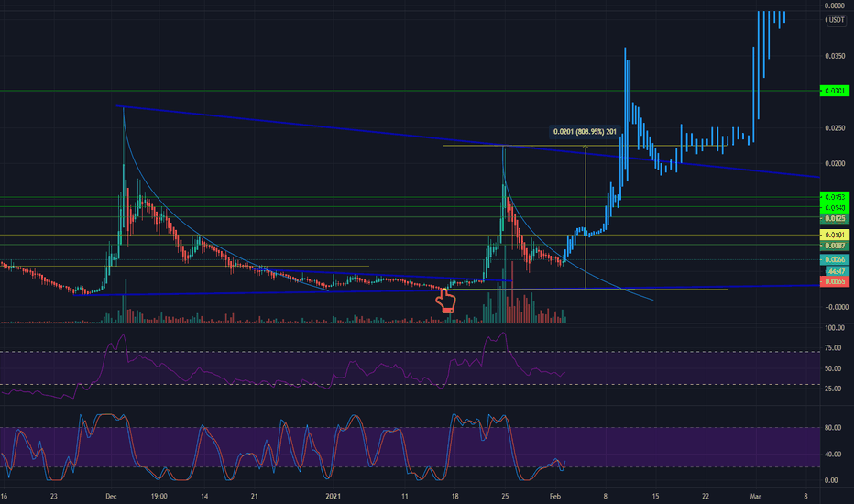
Task: Select the 0.0301 green price label
Action: tap(835, 91)
